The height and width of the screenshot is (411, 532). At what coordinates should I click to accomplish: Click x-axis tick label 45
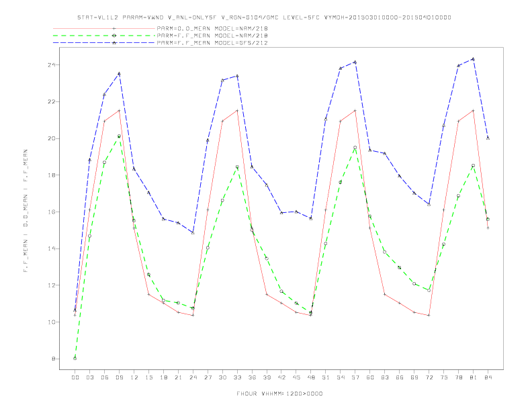[296, 377]
